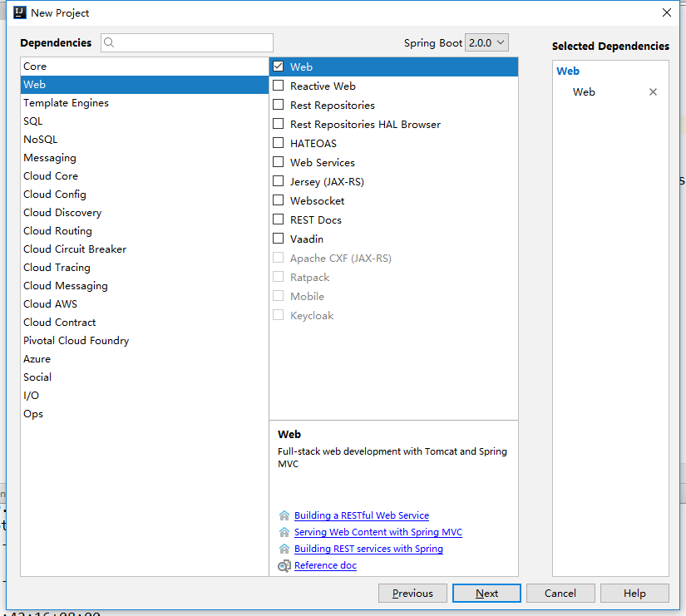Tick the Jersey (JAX-RS) checkbox
Viewport: 686px width, 616px height.
279,181
